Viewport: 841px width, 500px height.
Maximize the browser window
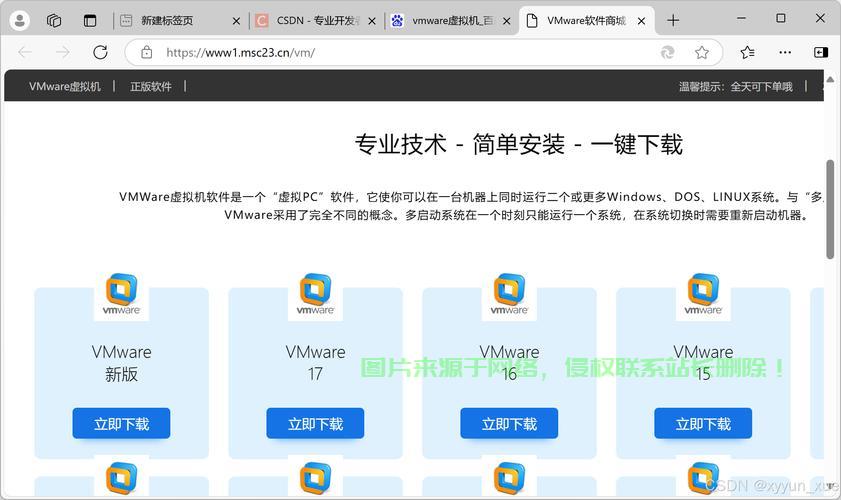[x=781, y=19]
